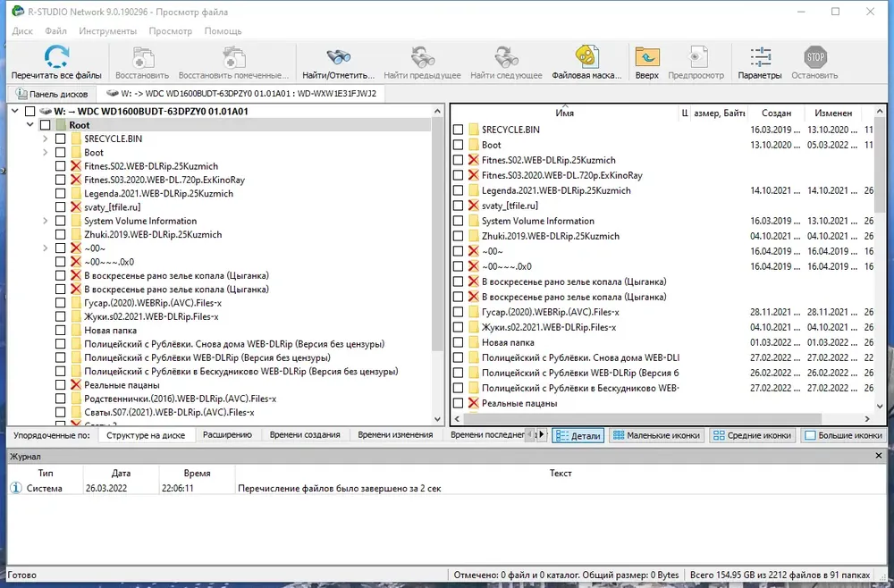894x588 pixels.
Task: Switch to Панель дисков tab
Action: [51, 94]
